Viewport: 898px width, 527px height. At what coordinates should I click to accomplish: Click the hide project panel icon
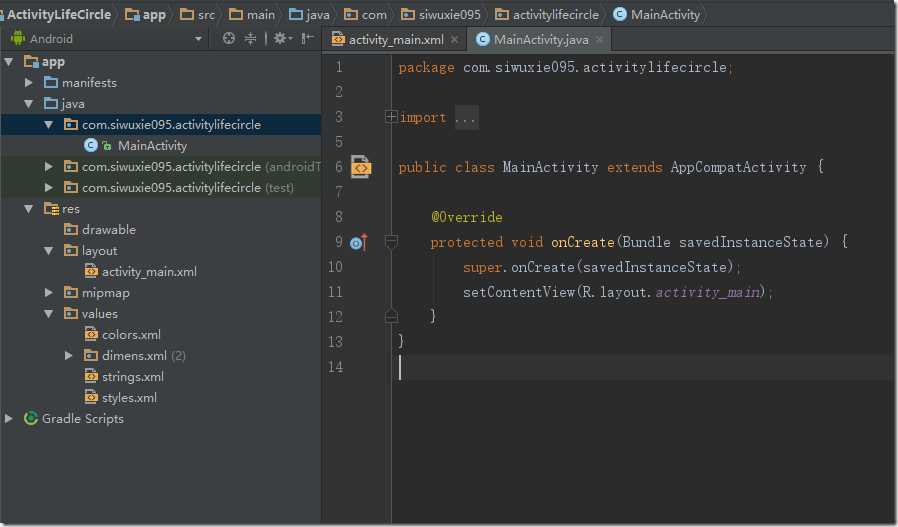point(307,38)
